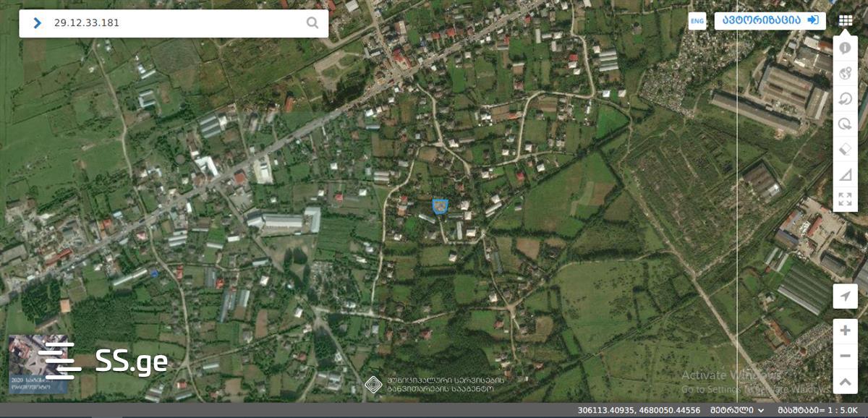Select the eraser clear tool
This screenshot has width=868, height=418.
[x=845, y=149]
